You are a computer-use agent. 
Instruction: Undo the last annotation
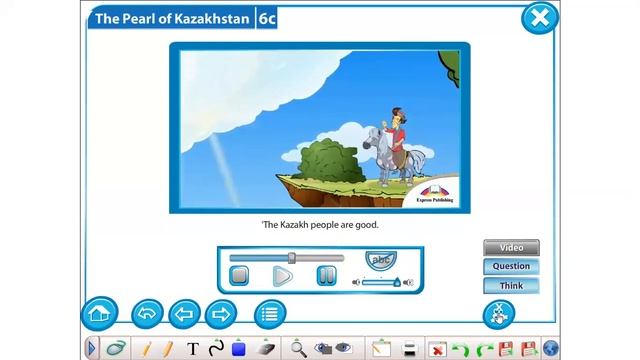click(462, 350)
